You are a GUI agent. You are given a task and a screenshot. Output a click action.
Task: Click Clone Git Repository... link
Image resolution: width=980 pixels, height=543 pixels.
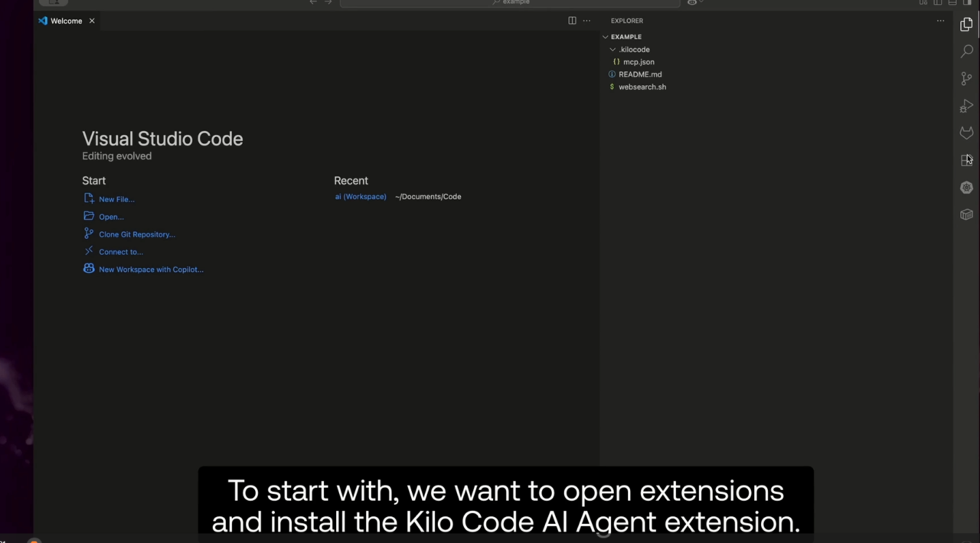click(136, 234)
